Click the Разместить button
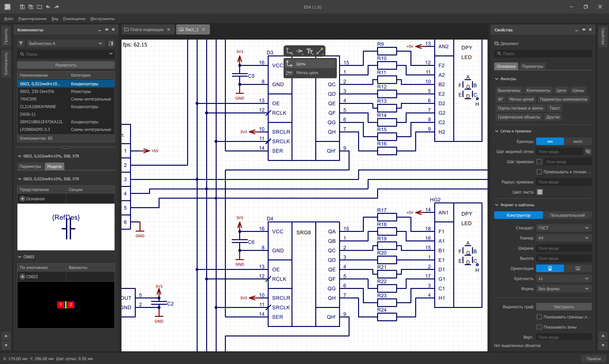This screenshot has width=609, height=364. tap(66, 65)
